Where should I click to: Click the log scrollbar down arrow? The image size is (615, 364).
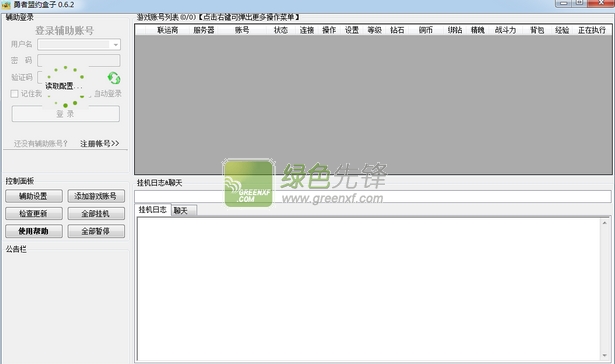pyautogui.click(x=604, y=355)
